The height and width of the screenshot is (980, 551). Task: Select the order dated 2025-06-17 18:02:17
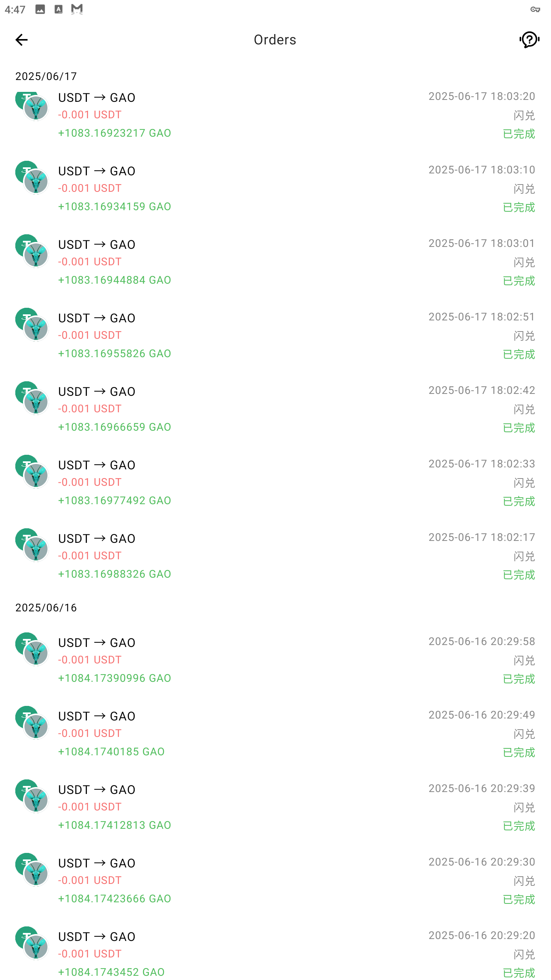[x=275, y=556]
